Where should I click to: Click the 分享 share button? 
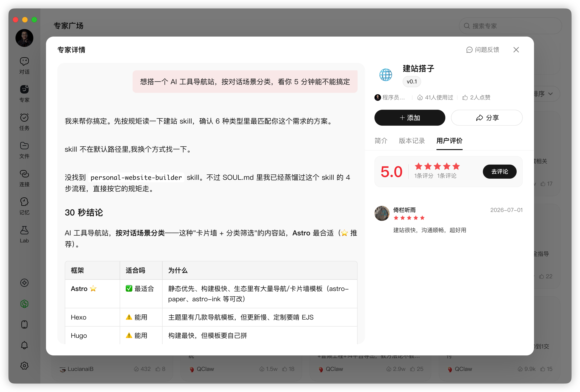(x=487, y=118)
